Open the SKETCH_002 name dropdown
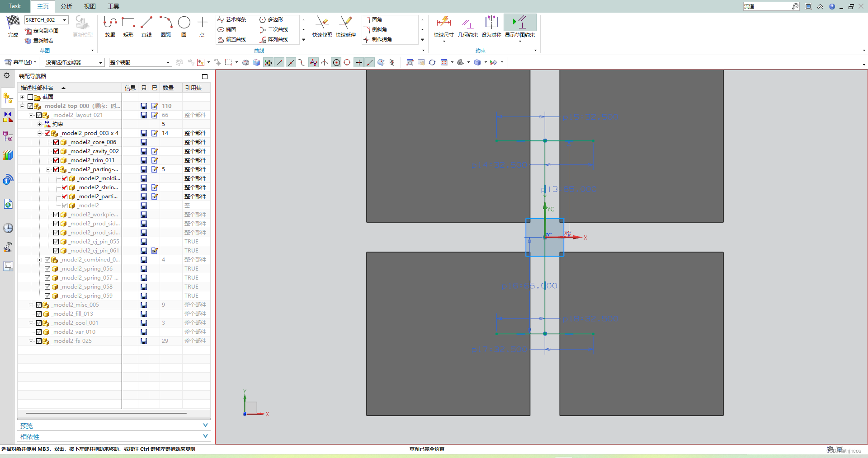This screenshot has width=868, height=458. 65,20
